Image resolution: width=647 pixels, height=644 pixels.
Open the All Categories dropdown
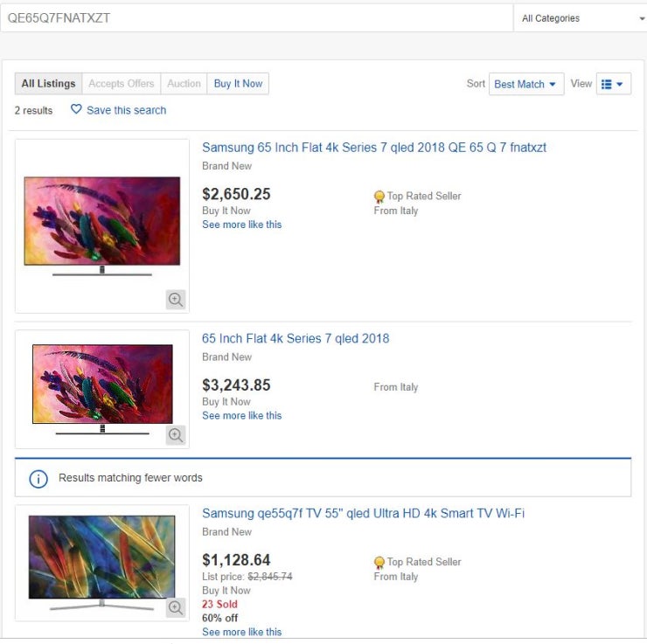pos(581,18)
